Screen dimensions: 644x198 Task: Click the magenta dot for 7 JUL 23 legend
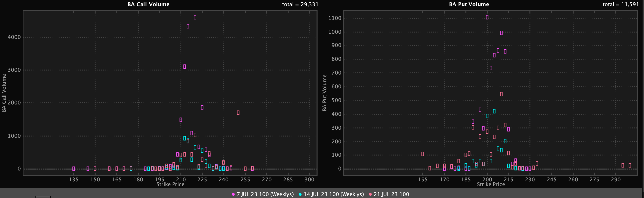[233, 194]
